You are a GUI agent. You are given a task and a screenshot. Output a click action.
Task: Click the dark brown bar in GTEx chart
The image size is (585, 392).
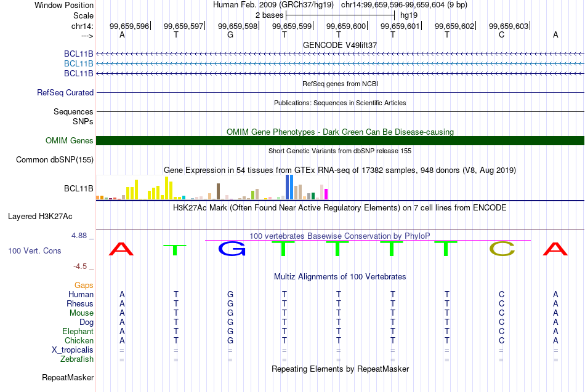[x=218, y=191]
